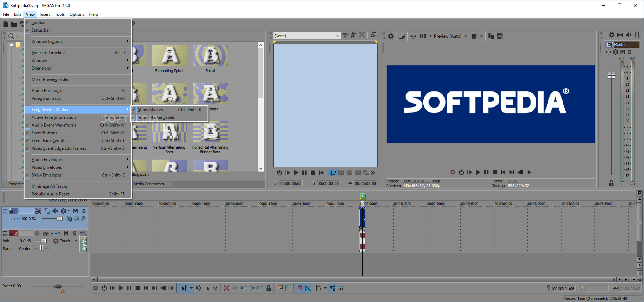The height and width of the screenshot is (302, 644).
Task: Click the Lock Event padlock icon
Action: (269, 288)
